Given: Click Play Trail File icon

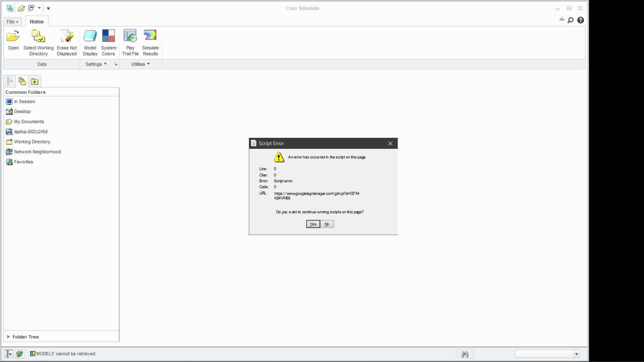Looking at the screenshot, I should [130, 36].
